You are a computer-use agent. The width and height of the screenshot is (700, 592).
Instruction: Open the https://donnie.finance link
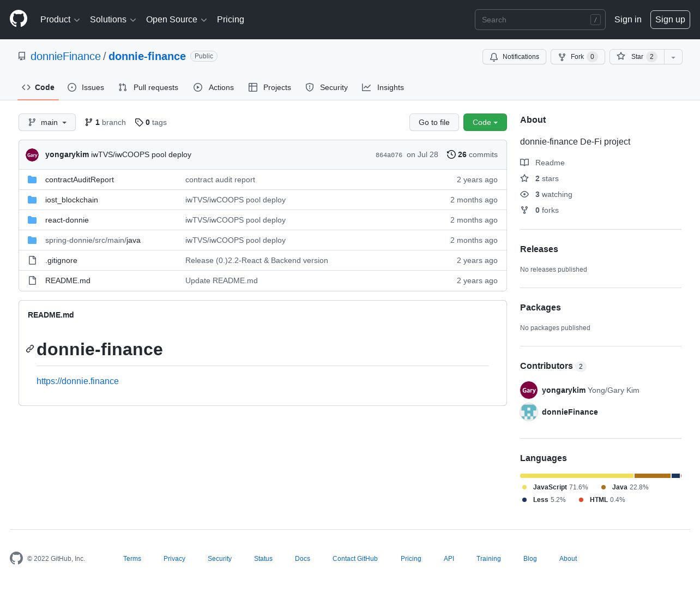pos(77,381)
